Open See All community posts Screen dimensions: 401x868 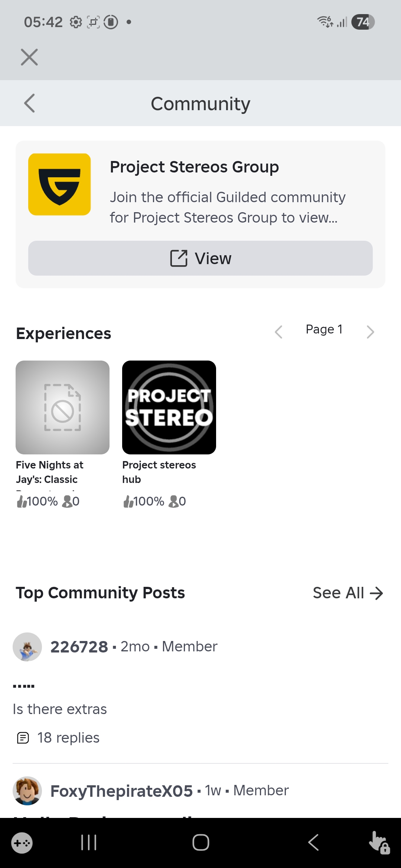[348, 593]
